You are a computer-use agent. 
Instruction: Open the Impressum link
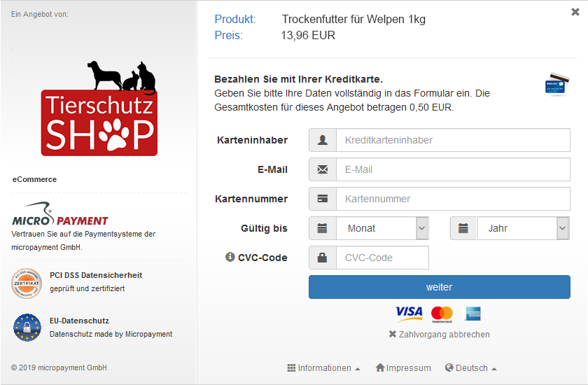click(x=403, y=368)
